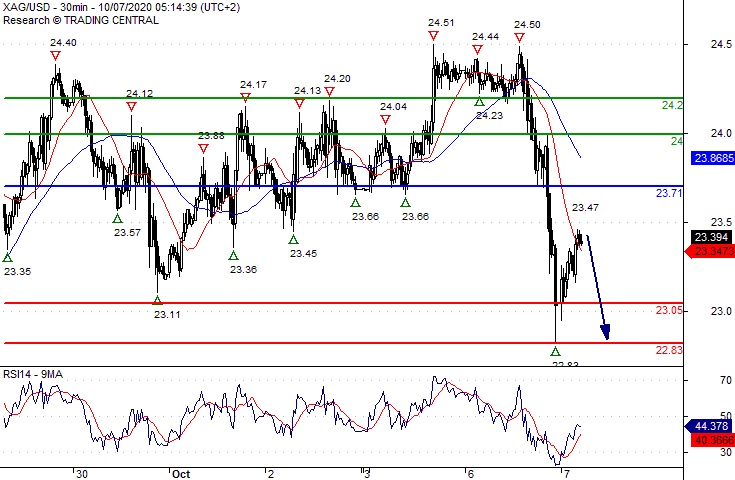Image resolution: width=735 pixels, height=480 pixels.
Task: Select the 70 level on the RSI axis
Action: coord(726,380)
